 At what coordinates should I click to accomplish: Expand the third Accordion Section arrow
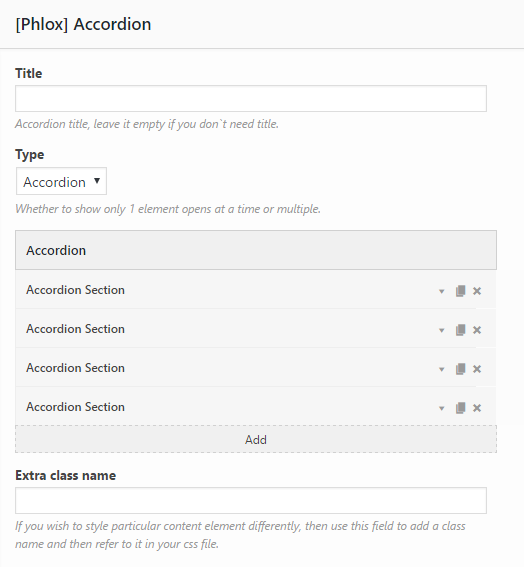click(442, 370)
